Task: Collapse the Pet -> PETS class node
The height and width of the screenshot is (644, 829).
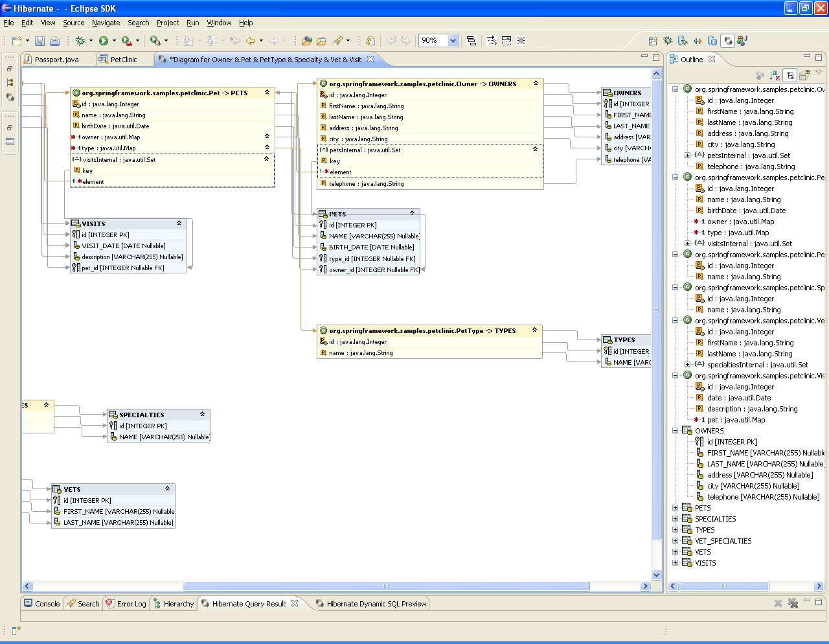Action: (267, 93)
